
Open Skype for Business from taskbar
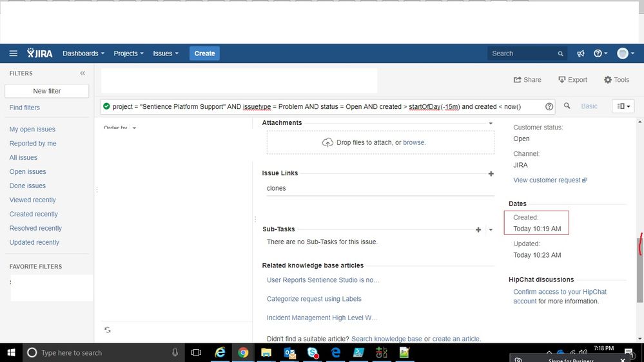point(313,352)
